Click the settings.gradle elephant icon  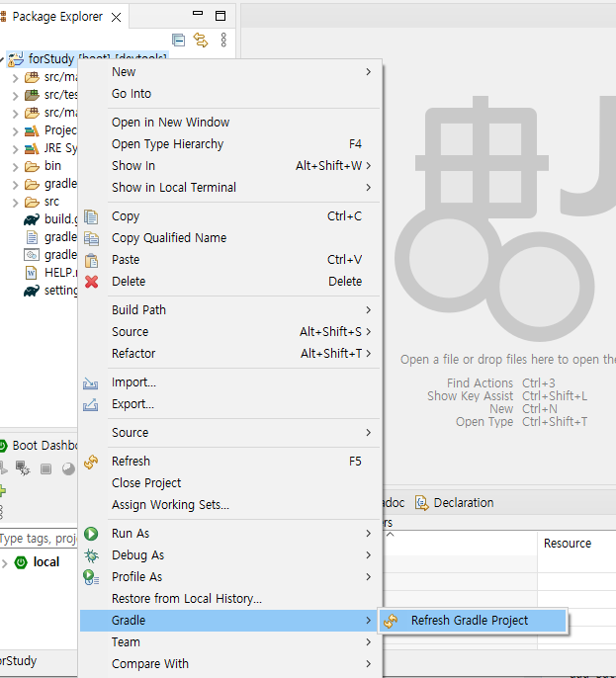coord(32,291)
